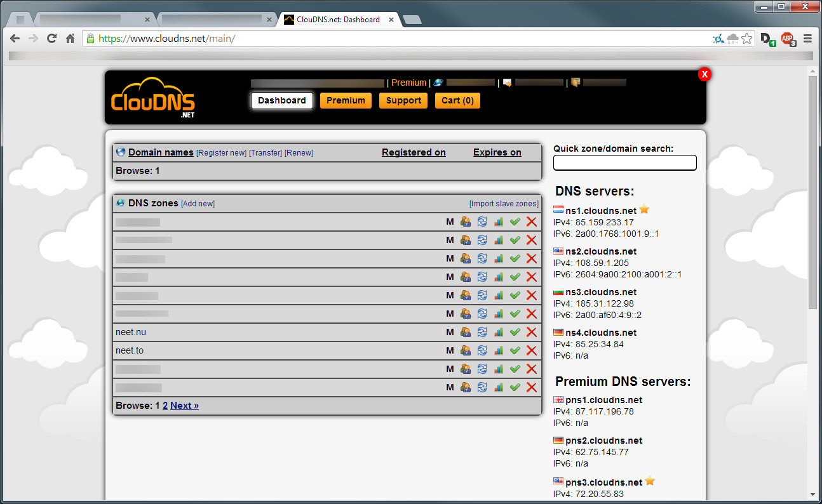Click the box package icon in header bar
822x504 pixels.
(x=576, y=83)
